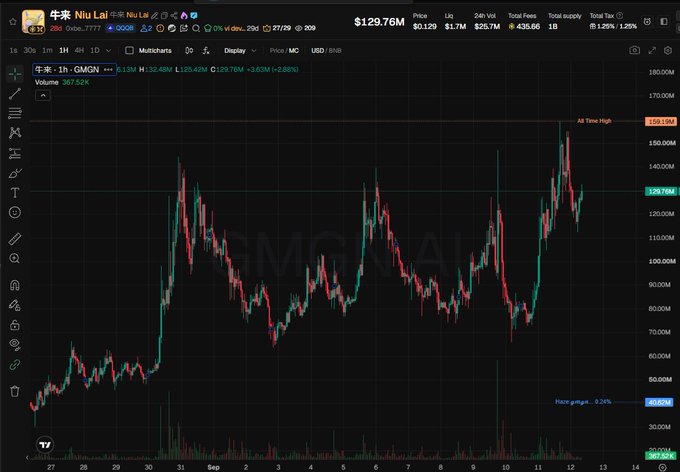
Task: Expand the chart to fullscreen
Action: (652, 50)
